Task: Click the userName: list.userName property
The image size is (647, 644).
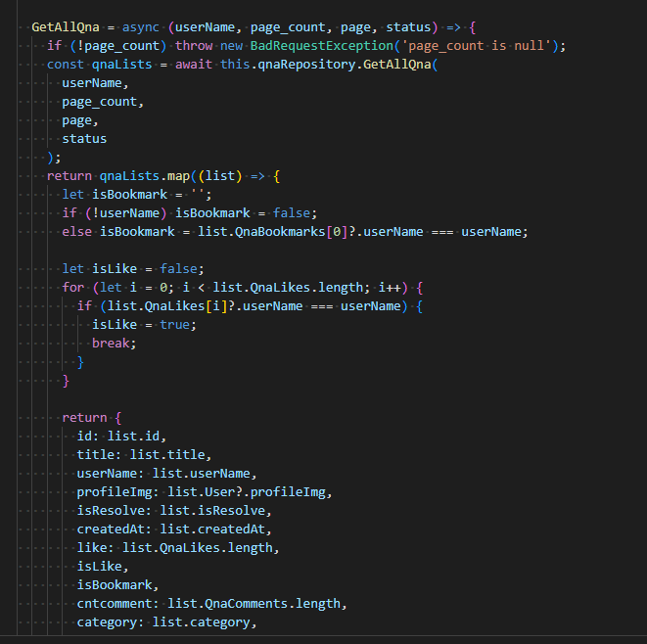Action: [x=166, y=473]
